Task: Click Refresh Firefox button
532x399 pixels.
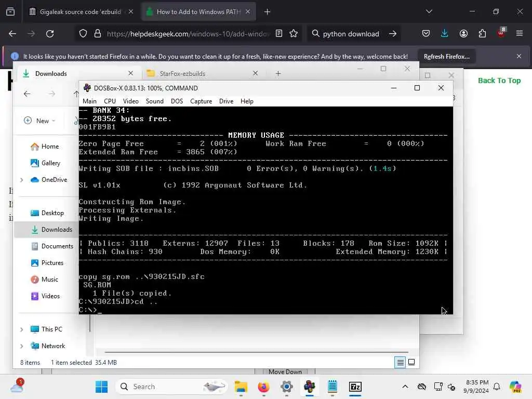Action: pyautogui.click(x=446, y=57)
